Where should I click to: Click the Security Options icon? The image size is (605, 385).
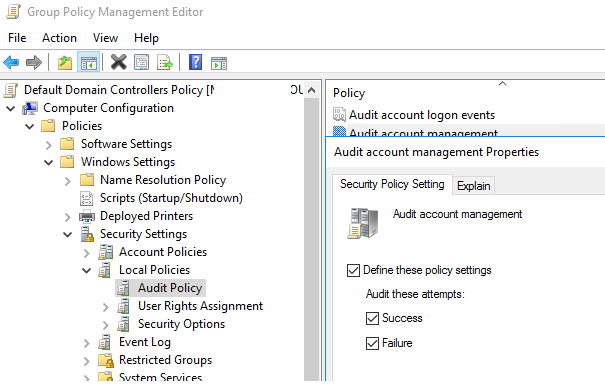124,324
